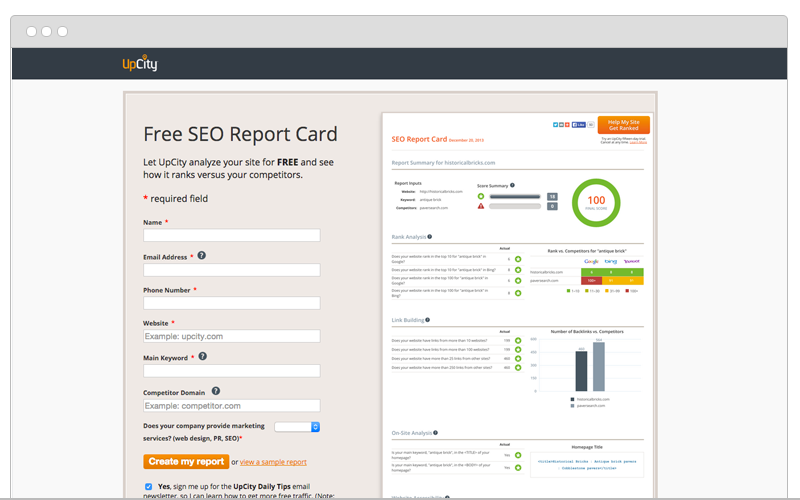Click the info icon beside Score Summary
The image size is (800, 500).
[512, 185]
